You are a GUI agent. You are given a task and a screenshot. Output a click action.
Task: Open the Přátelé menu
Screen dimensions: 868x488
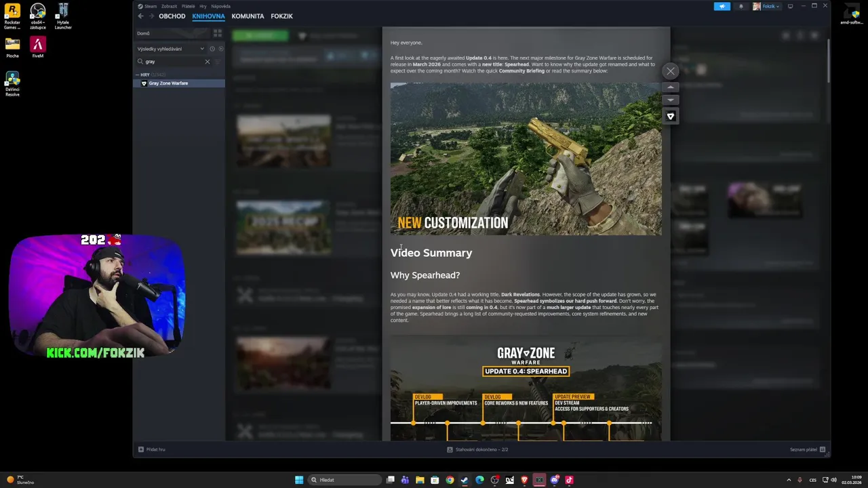pyautogui.click(x=188, y=6)
